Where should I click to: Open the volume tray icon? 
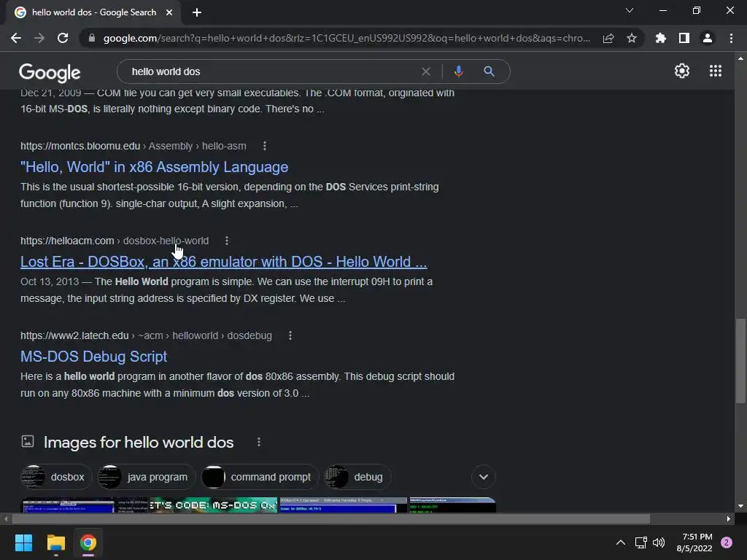point(659,542)
